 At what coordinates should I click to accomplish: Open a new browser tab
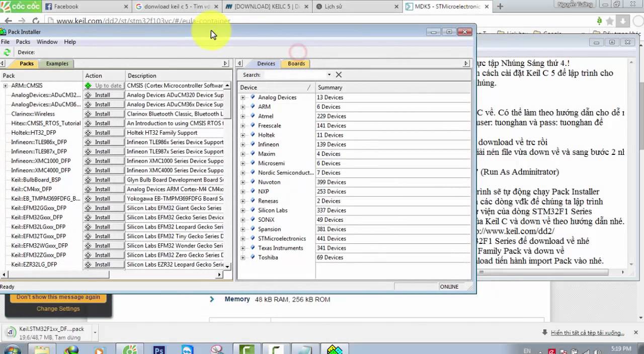point(500,7)
